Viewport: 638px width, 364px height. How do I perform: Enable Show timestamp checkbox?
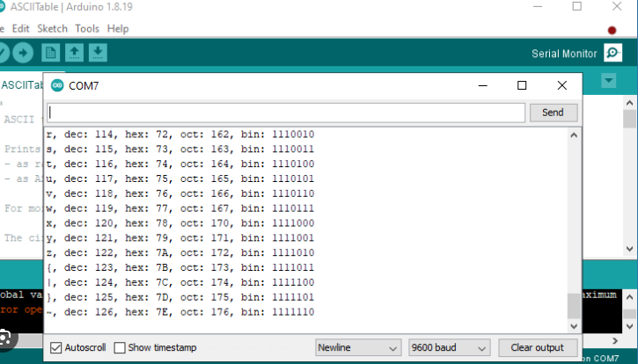click(x=121, y=347)
